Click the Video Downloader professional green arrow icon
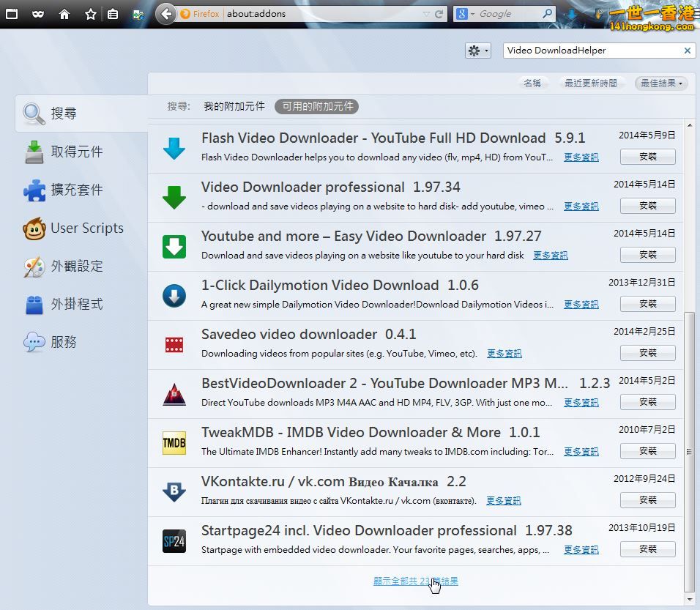 [x=174, y=198]
